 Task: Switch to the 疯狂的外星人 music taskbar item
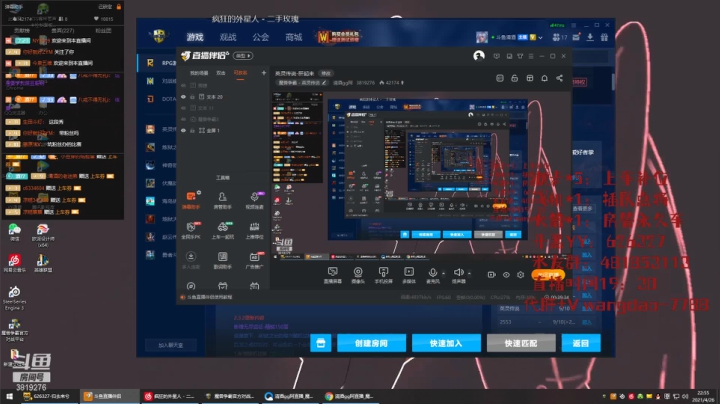(169, 396)
